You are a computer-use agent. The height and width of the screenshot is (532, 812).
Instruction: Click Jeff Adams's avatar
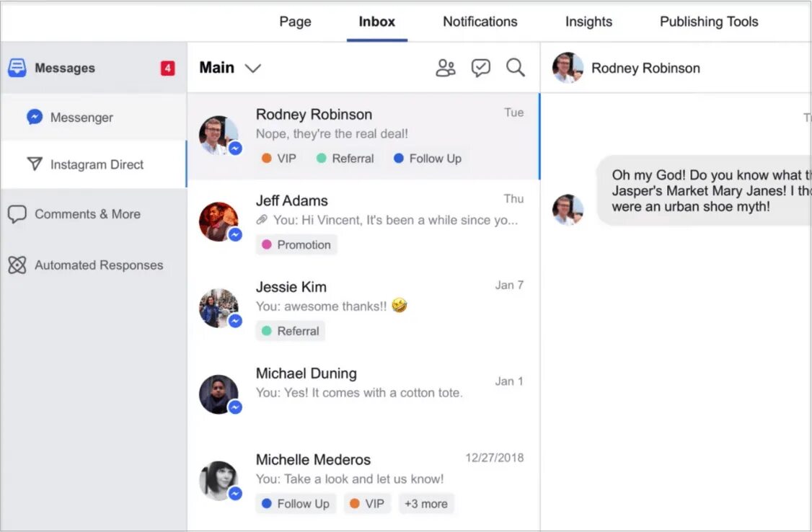coord(219,221)
